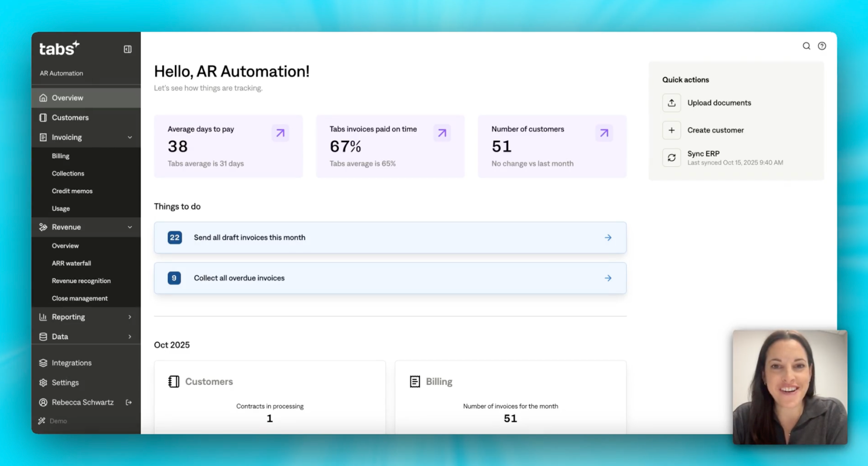The height and width of the screenshot is (466, 868).
Task: Click Sync ERP quick action
Action: click(x=703, y=153)
